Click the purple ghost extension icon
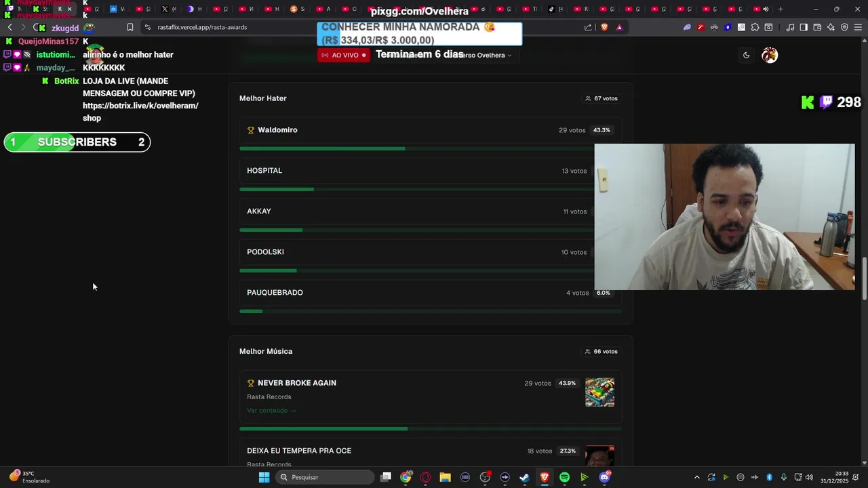Viewport: 868px width, 488px height. (x=687, y=27)
